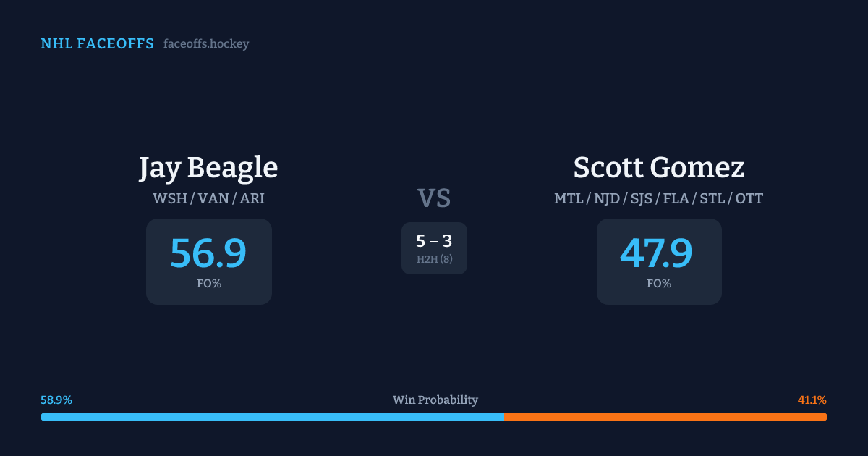Click the orange segment of the probability bar
This screenshot has height=456, width=868.
point(665,417)
